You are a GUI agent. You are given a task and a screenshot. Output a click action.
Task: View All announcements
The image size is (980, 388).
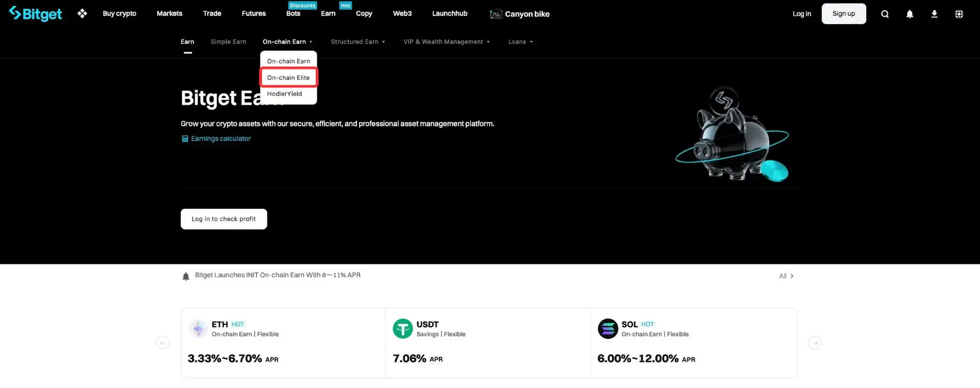click(x=786, y=276)
